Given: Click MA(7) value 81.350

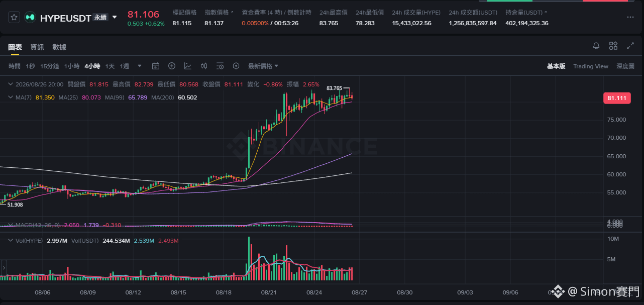Looking at the screenshot, I should click(45, 97).
